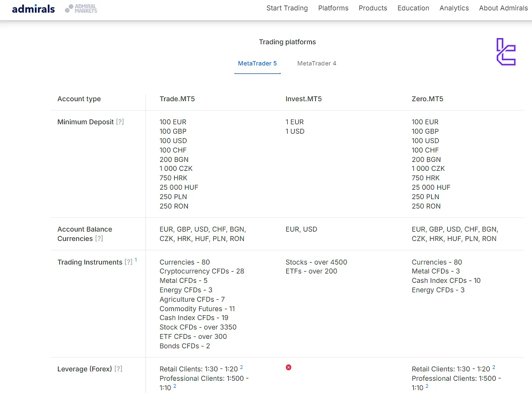Screen dimensions: 532x393
Task: Follow footnote 2 on Trade.MT5 Retail Clients leverage
Action: click(x=241, y=367)
